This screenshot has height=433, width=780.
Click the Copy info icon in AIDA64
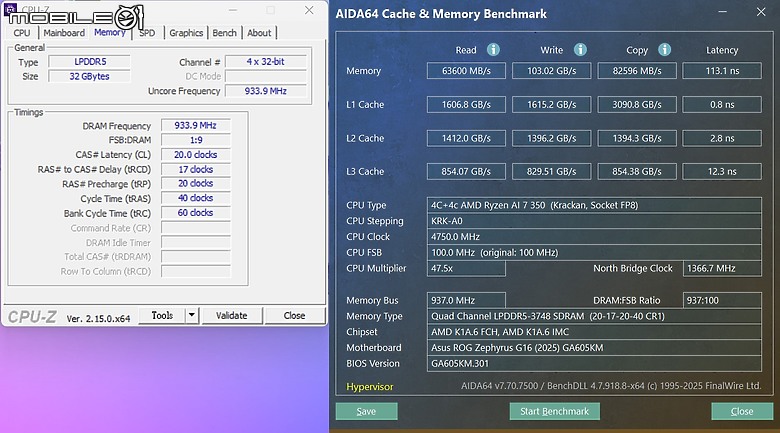pos(664,49)
